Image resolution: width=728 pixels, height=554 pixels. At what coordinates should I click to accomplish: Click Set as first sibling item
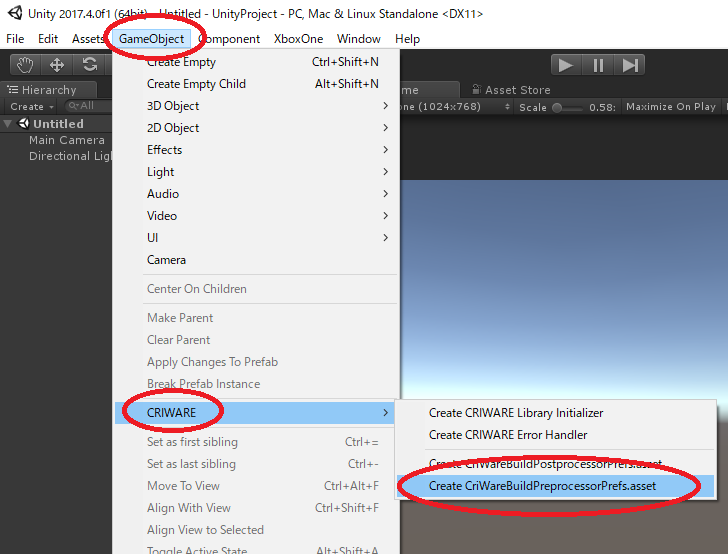pyautogui.click(x=256, y=442)
